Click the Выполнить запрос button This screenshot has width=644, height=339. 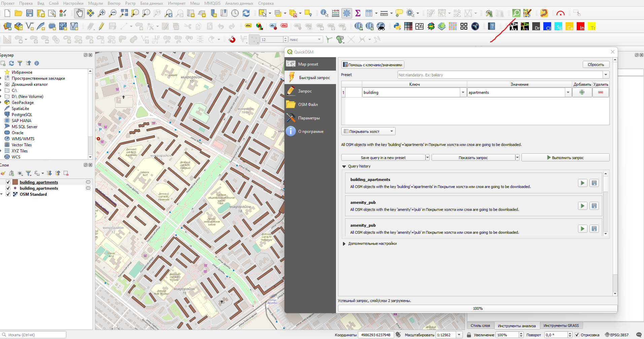pyautogui.click(x=565, y=158)
